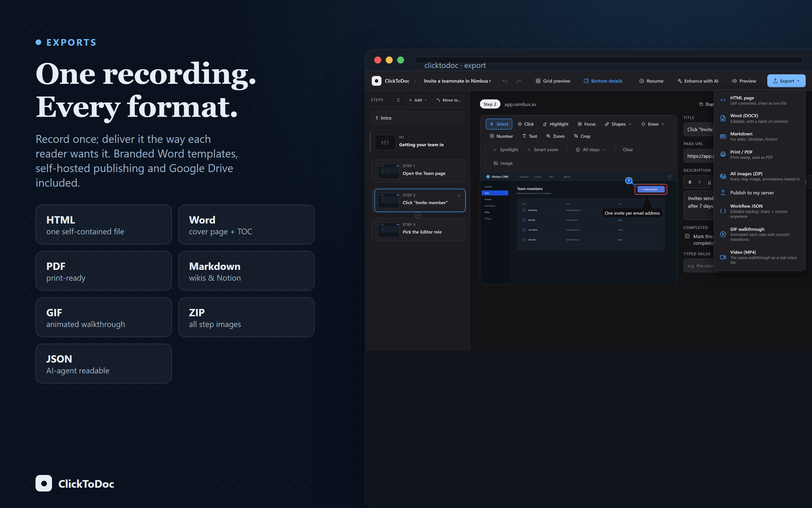Click the Invite member button in the screenshot
The image size is (812, 508).
pos(651,189)
